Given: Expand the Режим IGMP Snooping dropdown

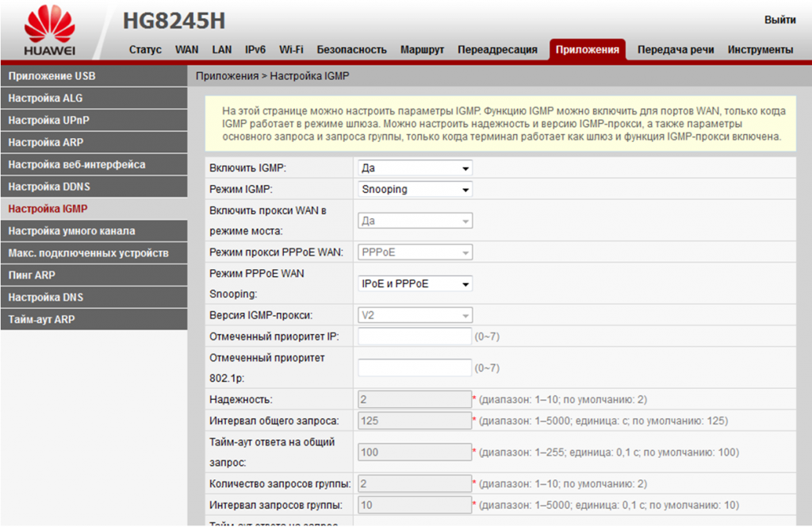Looking at the screenshot, I should click(415, 189).
